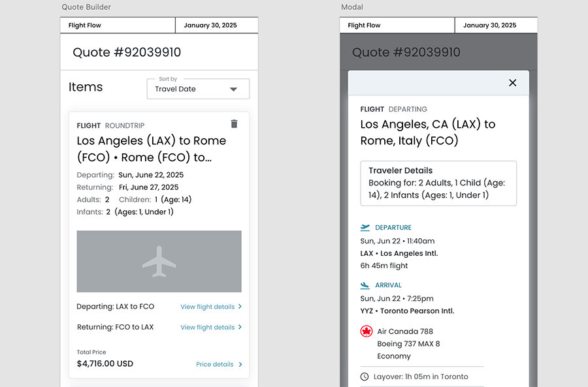Open the Los Angeles to Rome roundtrip title
The image size is (588, 387).
tap(152, 149)
